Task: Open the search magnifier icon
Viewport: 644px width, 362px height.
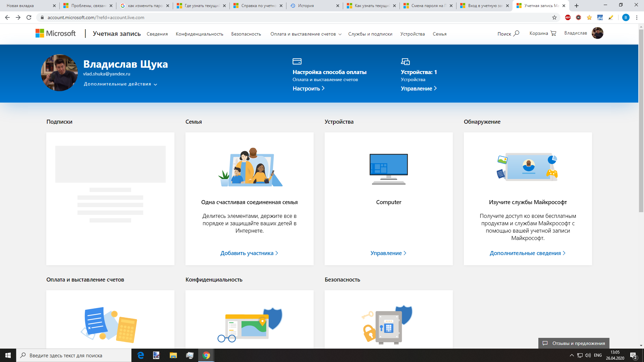Action: [x=517, y=33]
